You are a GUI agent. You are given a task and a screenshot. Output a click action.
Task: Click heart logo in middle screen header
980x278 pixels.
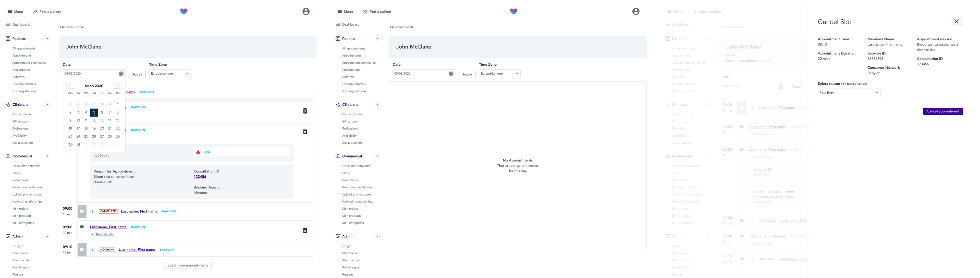pyautogui.click(x=513, y=11)
